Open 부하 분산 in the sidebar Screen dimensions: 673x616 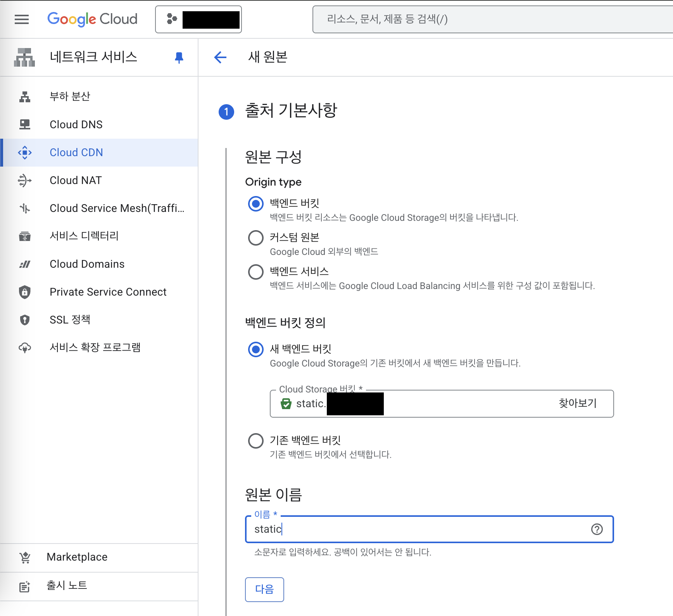(x=70, y=96)
